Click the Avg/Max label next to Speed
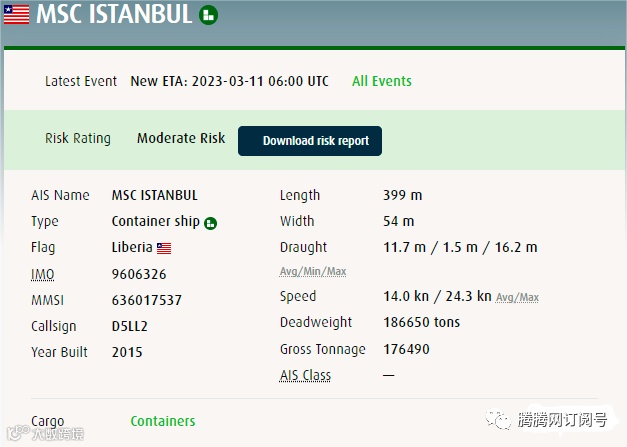627x447 pixels. pos(517,297)
